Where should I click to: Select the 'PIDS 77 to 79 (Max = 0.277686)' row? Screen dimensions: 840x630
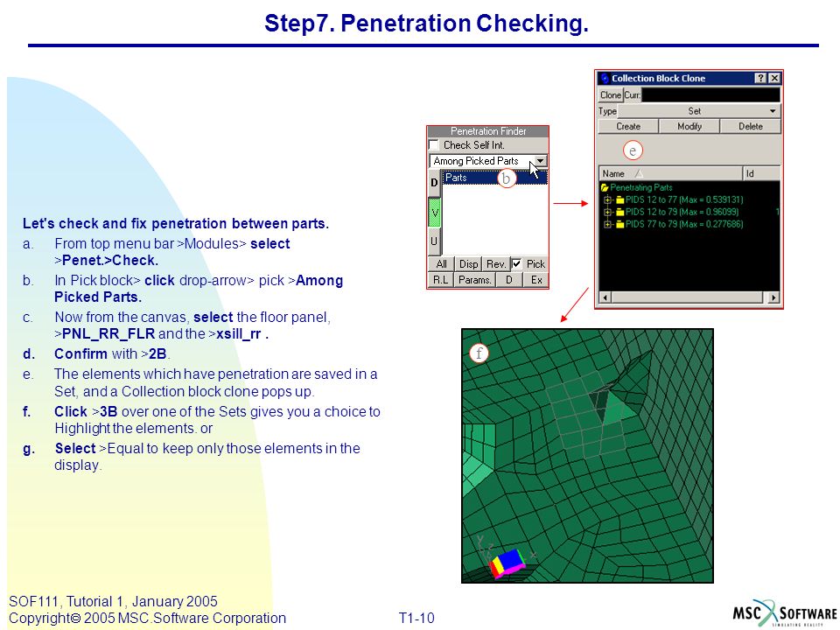(684, 225)
